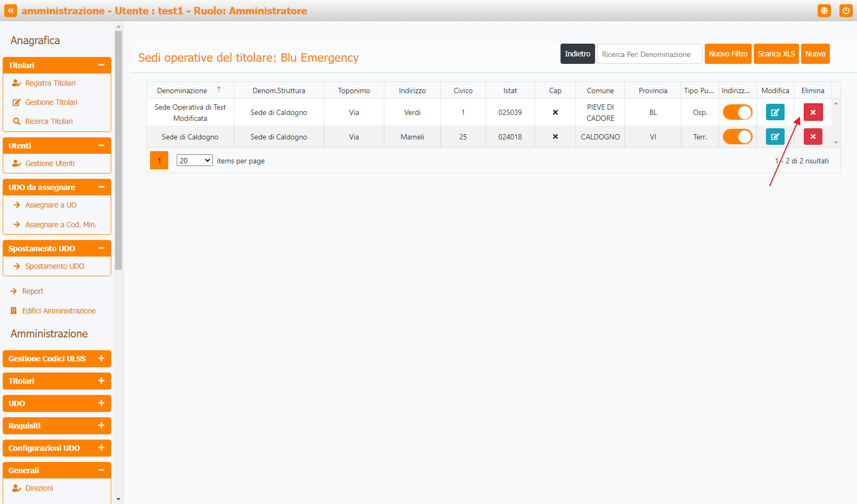Open Registra Titolari
Image resolution: width=857 pixels, height=504 pixels.
click(50, 83)
